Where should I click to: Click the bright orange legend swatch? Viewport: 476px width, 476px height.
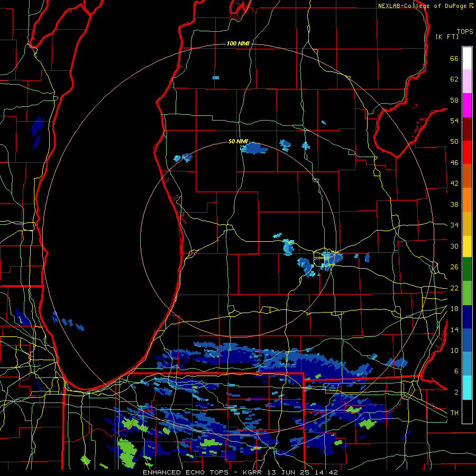point(467,200)
